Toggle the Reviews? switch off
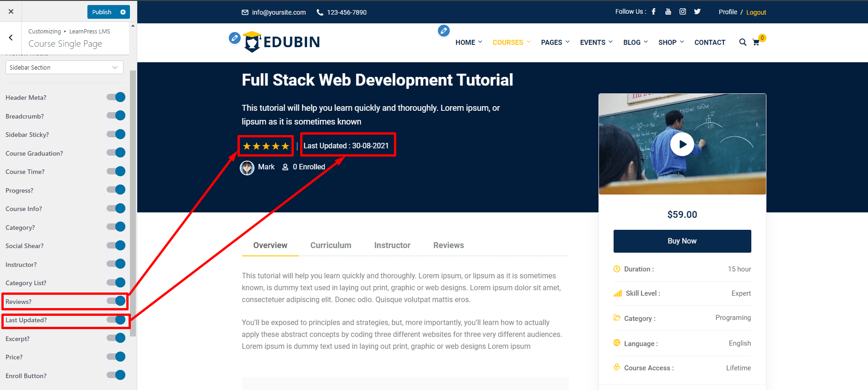868x390 pixels. tap(116, 301)
